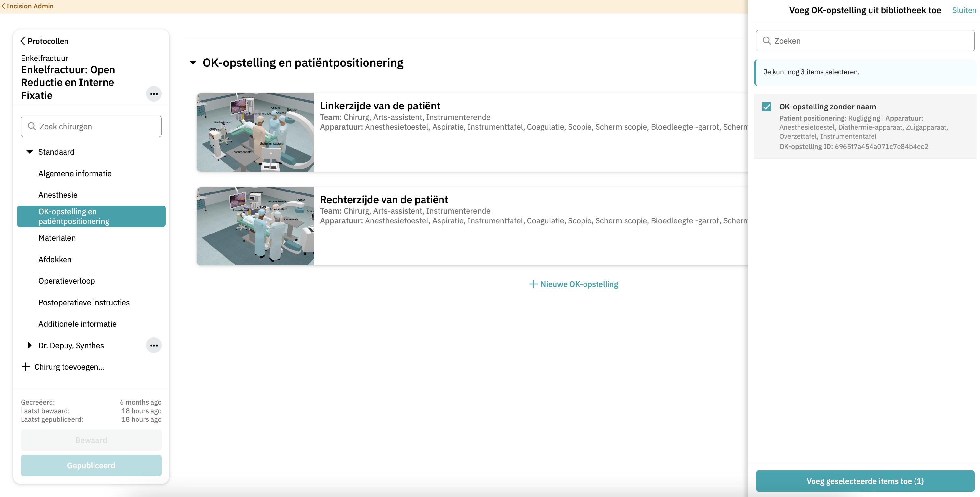Navigate to Operatieverloop section
The width and height of the screenshot is (980, 497).
pos(66,281)
